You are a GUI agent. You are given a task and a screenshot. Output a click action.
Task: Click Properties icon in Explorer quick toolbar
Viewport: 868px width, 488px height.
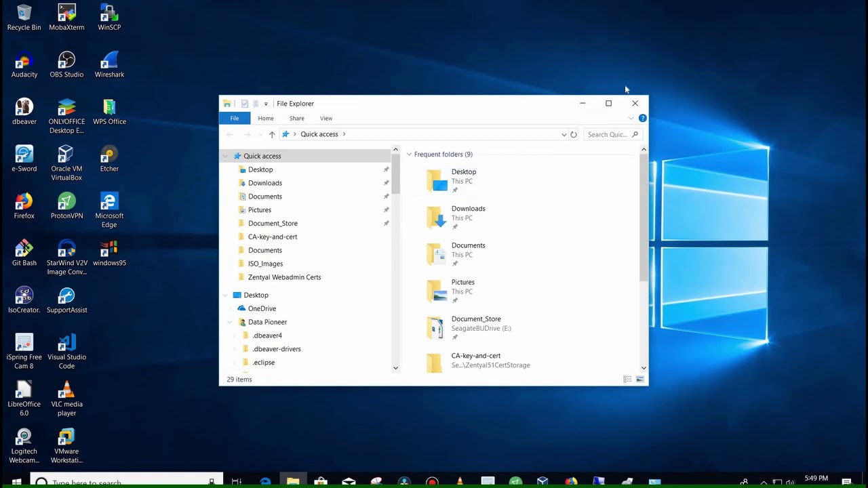tap(245, 104)
